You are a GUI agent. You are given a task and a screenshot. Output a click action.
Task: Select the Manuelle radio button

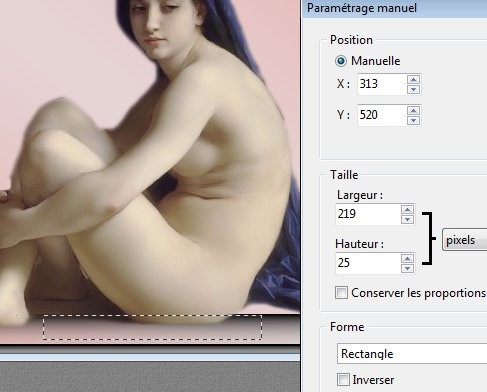(x=341, y=61)
